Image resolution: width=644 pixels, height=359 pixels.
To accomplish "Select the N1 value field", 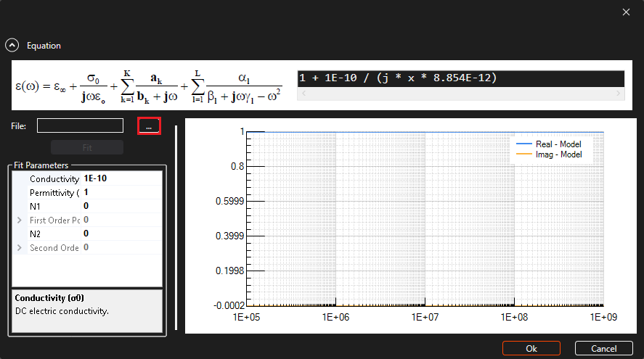I will coord(121,206).
